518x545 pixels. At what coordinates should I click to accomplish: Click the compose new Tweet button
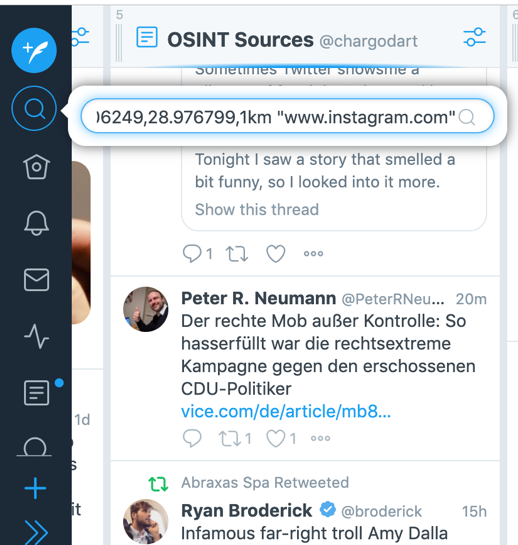coord(34,50)
